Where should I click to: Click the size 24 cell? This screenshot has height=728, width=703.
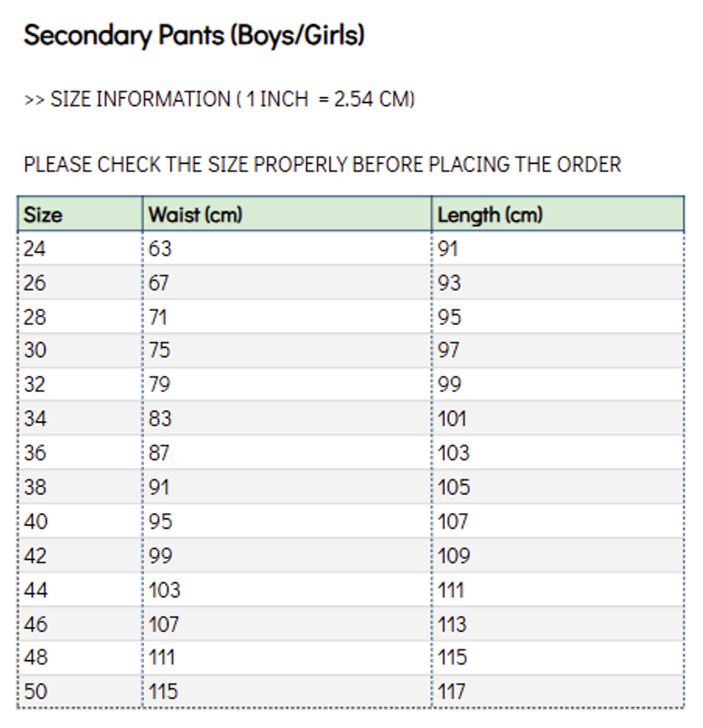click(x=35, y=248)
